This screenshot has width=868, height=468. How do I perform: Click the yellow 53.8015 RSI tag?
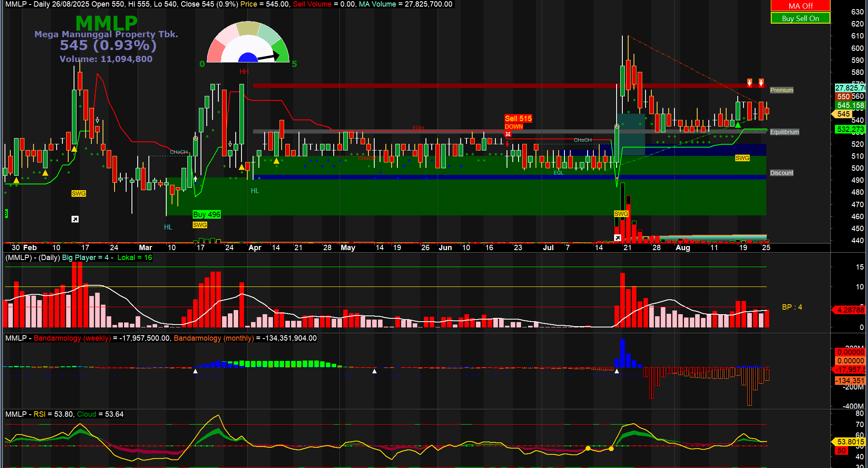pyautogui.click(x=849, y=442)
